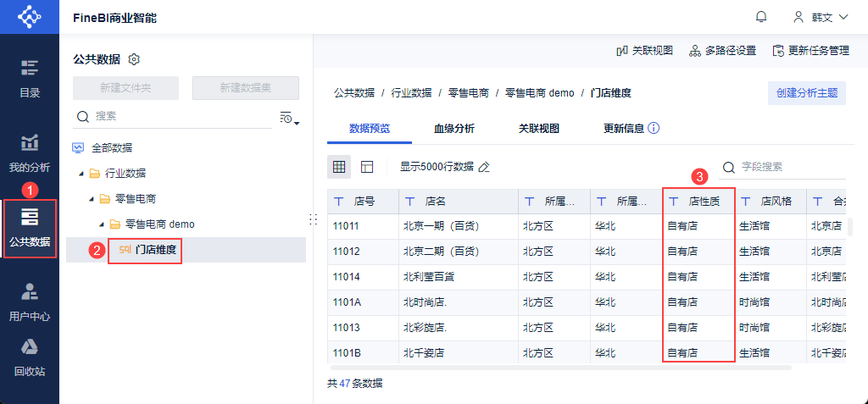Click the 创建分析主题 button
The height and width of the screenshot is (404, 868).
point(806,93)
